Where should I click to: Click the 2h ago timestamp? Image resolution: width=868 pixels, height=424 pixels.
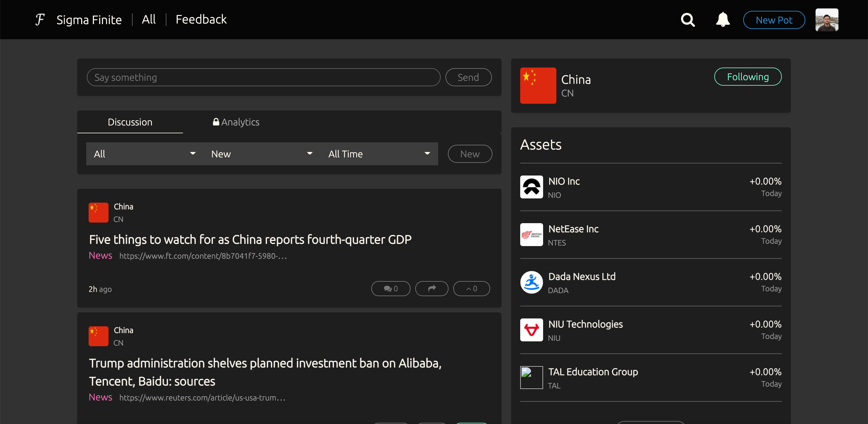(x=100, y=289)
